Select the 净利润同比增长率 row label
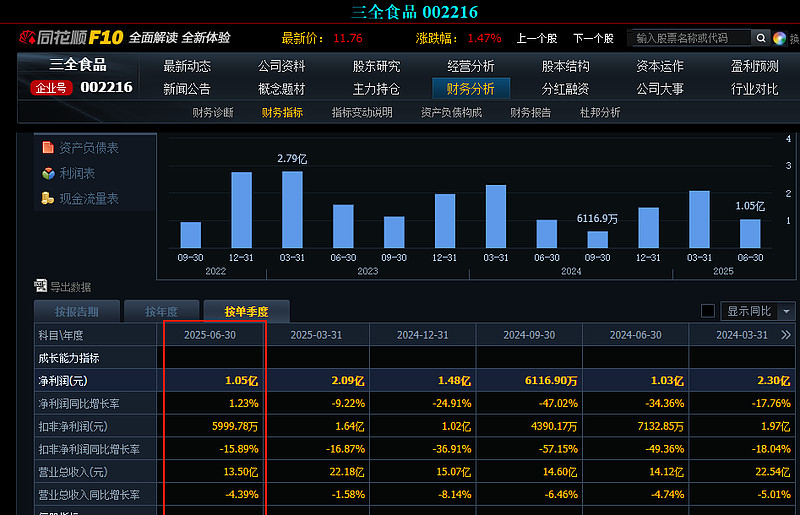 [x=79, y=404]
